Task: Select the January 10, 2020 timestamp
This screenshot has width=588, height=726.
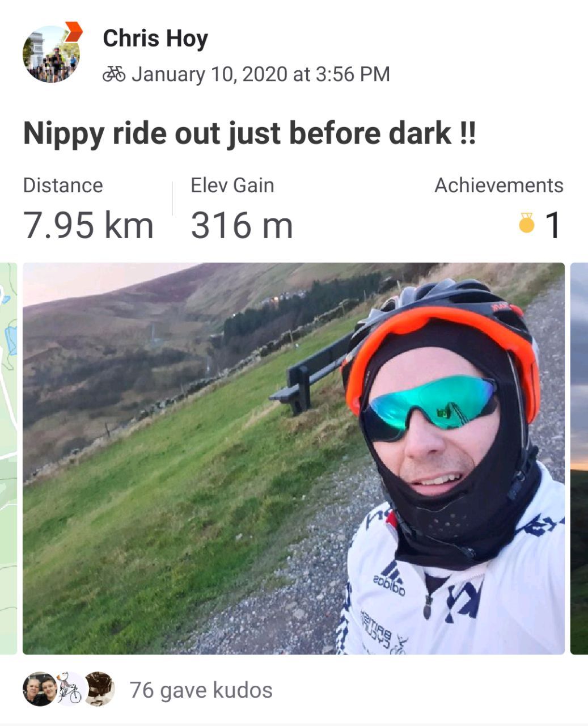Action: click(x=261, y=74)
